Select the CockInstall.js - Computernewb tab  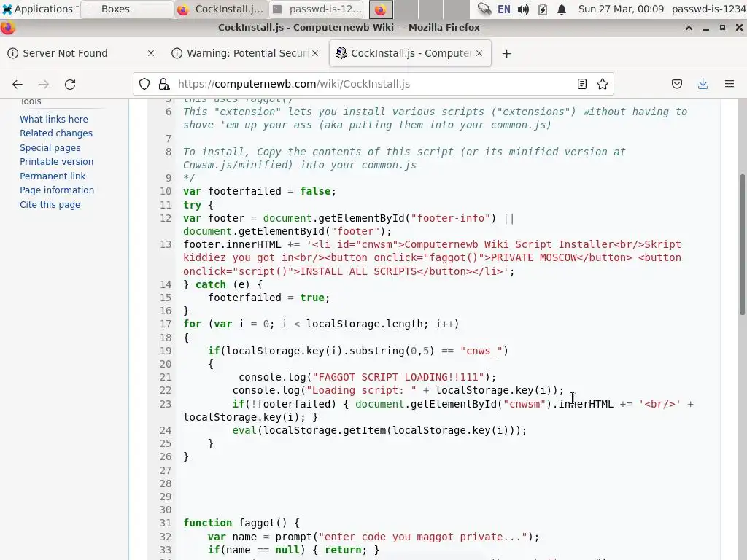point(411,53)
